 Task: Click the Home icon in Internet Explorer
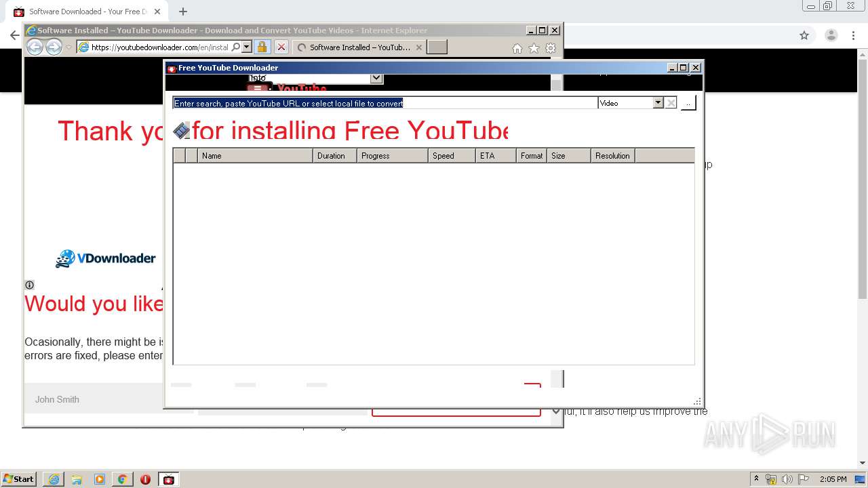tap(517, 48)
